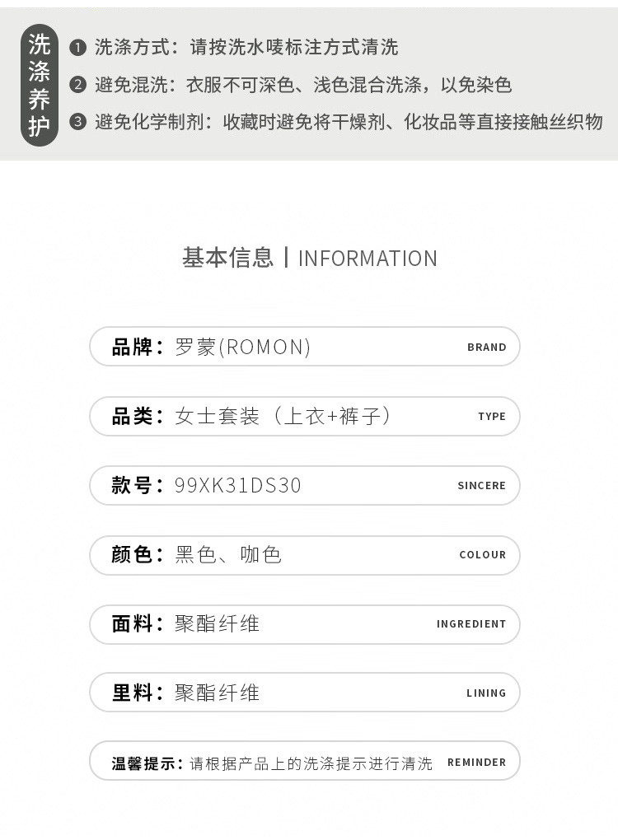Click the 里料 lining row text
The width and height of the screenshot is (618, 840).
tap(186, 693)
